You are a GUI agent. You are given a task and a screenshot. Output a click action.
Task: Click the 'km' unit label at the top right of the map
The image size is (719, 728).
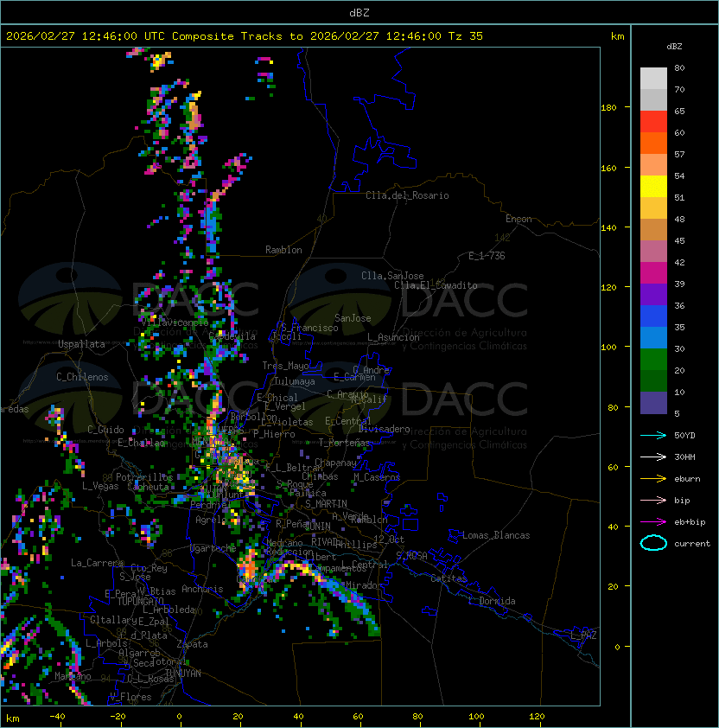pyautogui.click(x=617, y=36)
